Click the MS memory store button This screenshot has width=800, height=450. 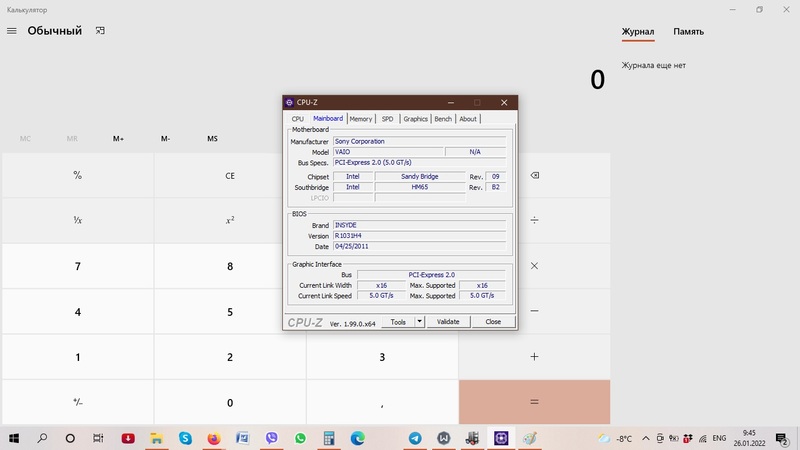click(x=212, y=139)
